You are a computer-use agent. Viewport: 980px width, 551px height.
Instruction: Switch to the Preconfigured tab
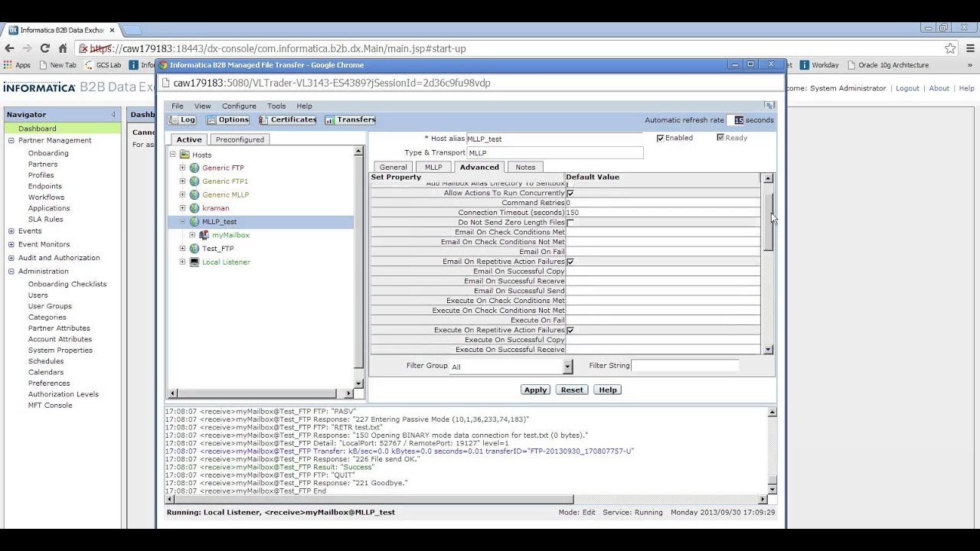point(240,140)
